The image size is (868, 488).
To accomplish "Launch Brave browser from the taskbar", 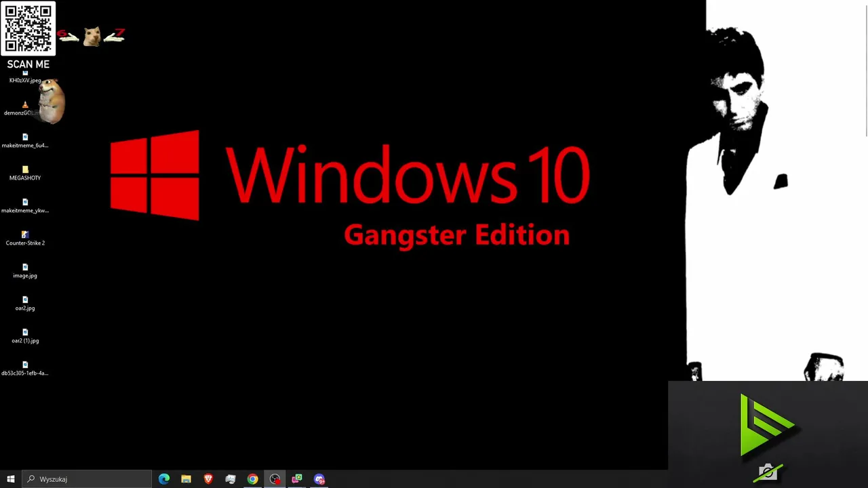I will 208,479.
